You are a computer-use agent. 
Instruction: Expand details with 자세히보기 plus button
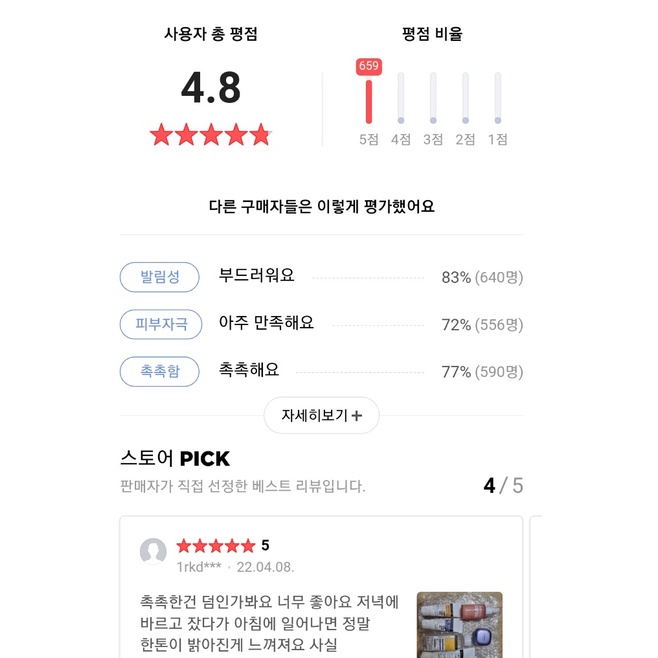321,415
